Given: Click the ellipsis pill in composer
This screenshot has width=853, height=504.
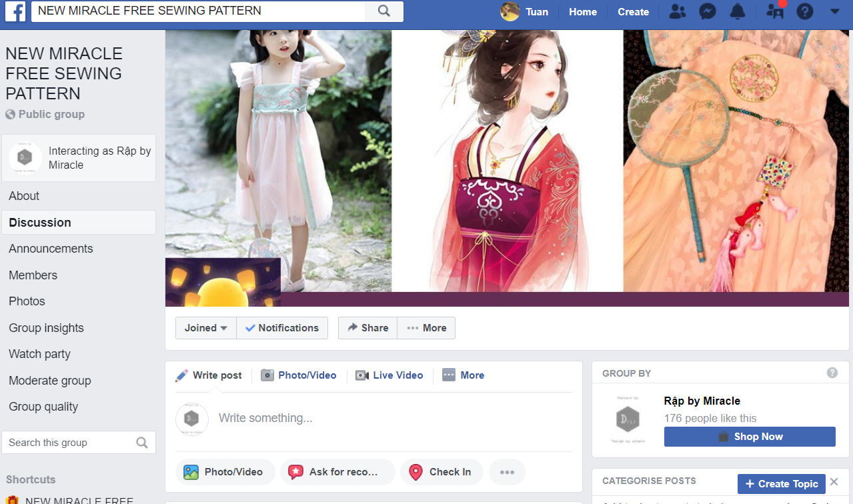Looking at the screenshot, I should pyautogui.click(x=507, y=472).
